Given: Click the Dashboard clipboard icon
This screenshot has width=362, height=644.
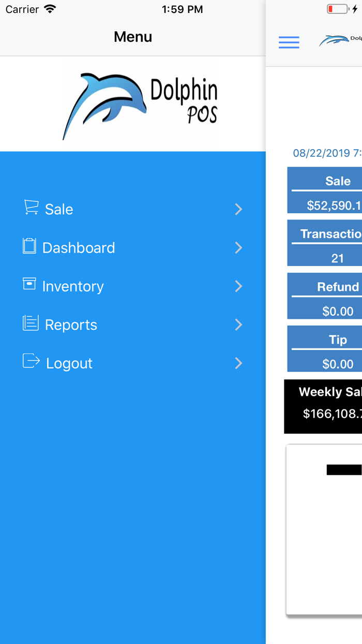Looking at the screenshot, I should tap(31, 247).
